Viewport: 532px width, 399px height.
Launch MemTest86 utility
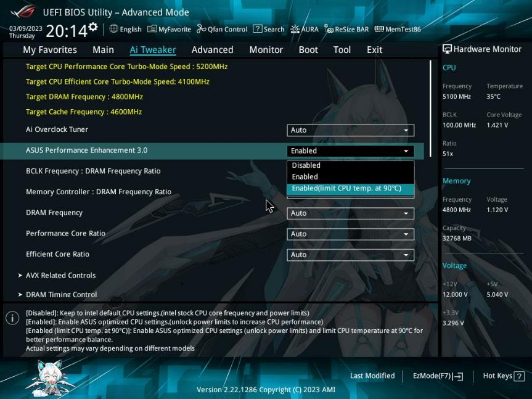click(x=398, y=28)
